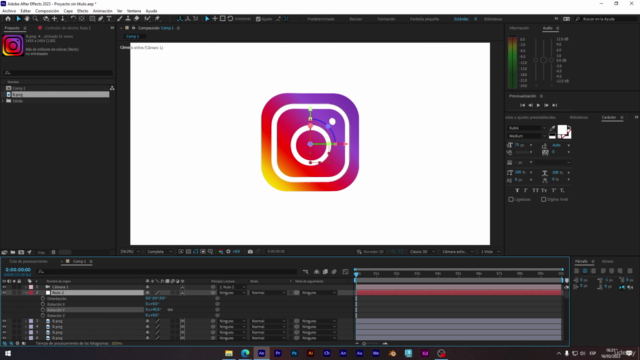640x360 pixels.
Task: Select the Zoom magnifier tool
Action: (36, 19)
